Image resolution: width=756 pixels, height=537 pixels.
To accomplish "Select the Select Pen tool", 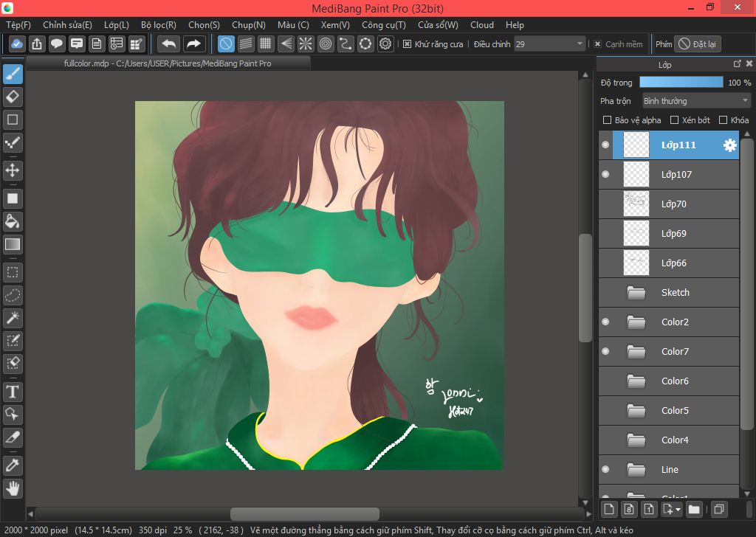I will [13, 341].
